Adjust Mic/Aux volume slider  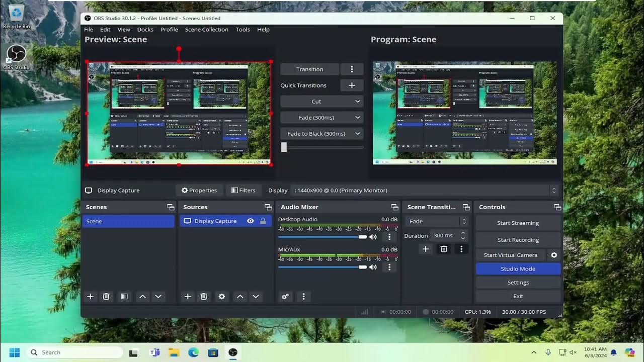(323, 267)
